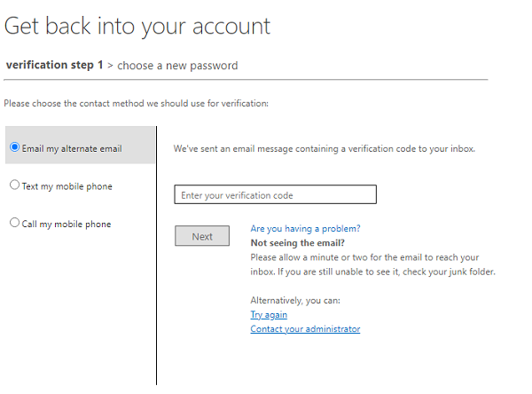This screenshot has height=394, width=532.
Task: Select the "Email my alternate email" radio button
Action: (14, 148)
